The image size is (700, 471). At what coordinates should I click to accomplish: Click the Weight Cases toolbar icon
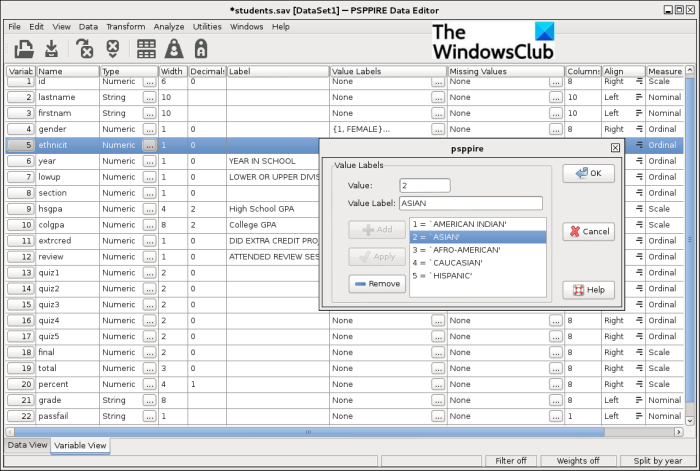pyautogui.click(x=174, y=49)
